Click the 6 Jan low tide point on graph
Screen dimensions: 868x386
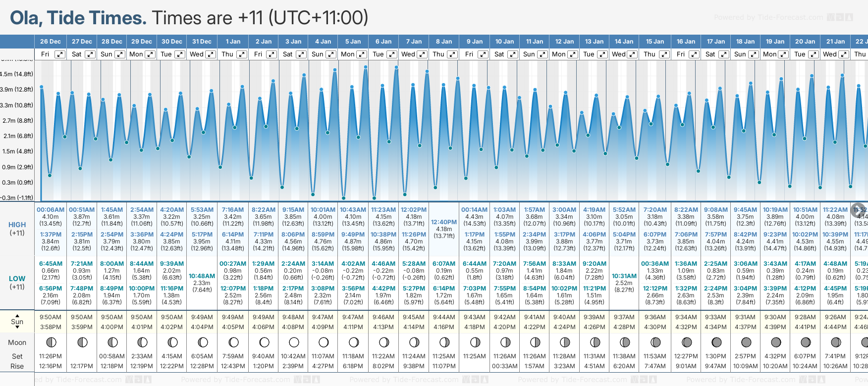pyautogui.click(x=375, y=198)
